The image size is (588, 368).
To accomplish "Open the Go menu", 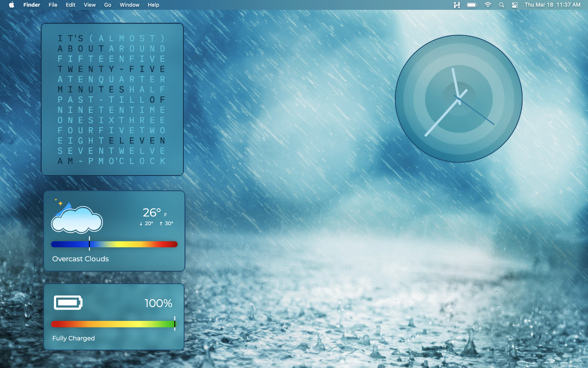I will 108,5.
